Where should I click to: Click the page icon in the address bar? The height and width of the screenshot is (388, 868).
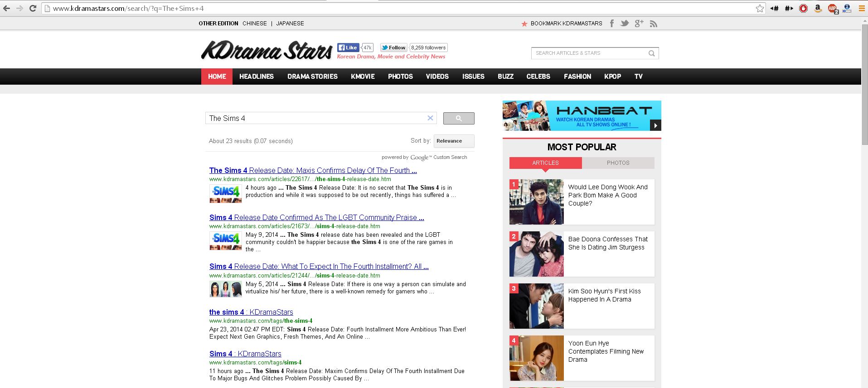pos(47,9)
